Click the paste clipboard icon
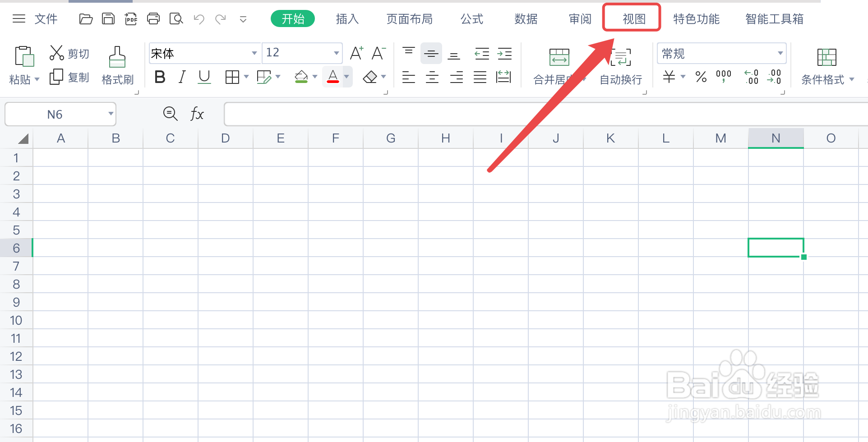 pyautogui.click(x=24, y=56)
